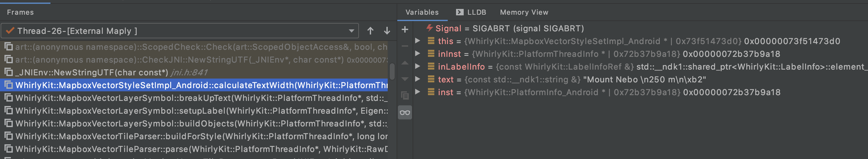
Task: Click the frame icon beside breakUpText
Action: coord(8,98)
